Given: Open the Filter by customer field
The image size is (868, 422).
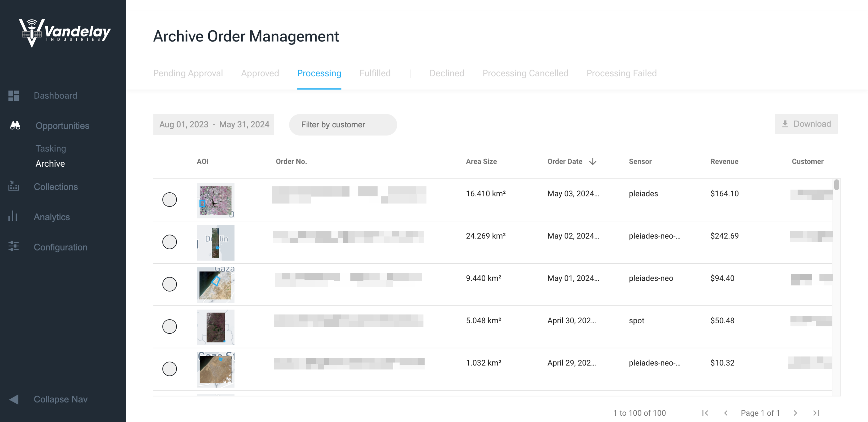Looking at the screenshot, I should coord(343,124).
